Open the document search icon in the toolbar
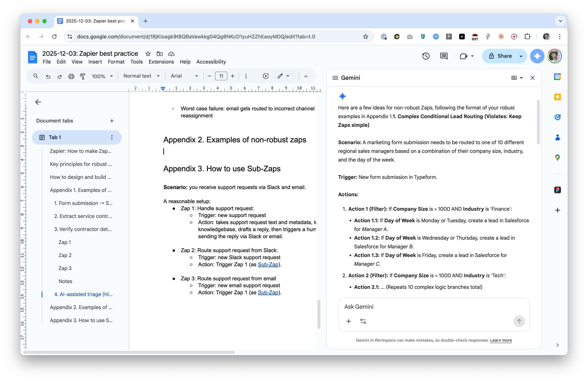Viewport: 588px width, 382px height. tap(36, 76)
